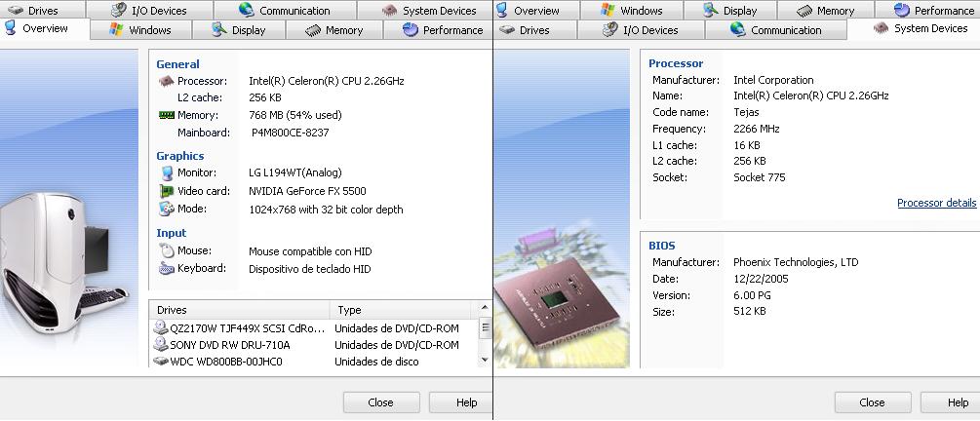This screenshot has width=980, height=421.
Task: Open Help in the left window
Action: pos(461,402)
